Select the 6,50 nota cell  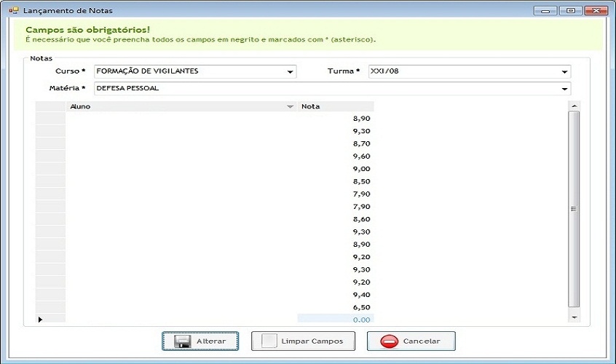coord(336,307)
